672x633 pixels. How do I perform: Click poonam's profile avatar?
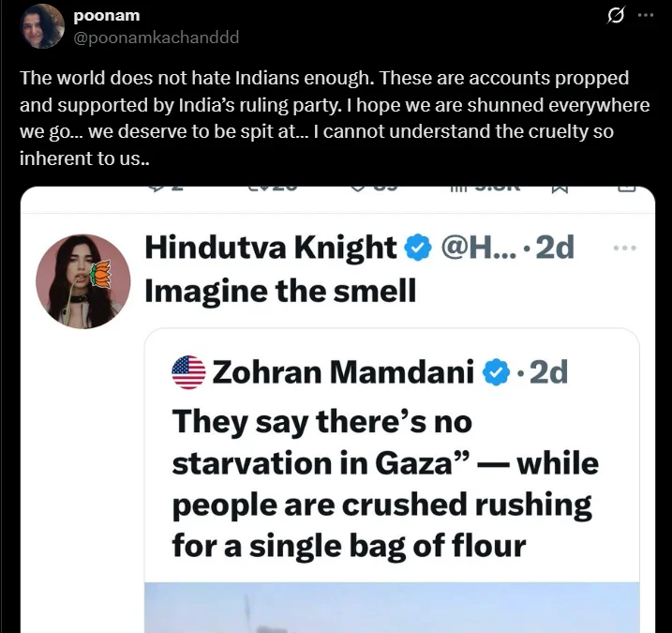[x=41, y=27]
